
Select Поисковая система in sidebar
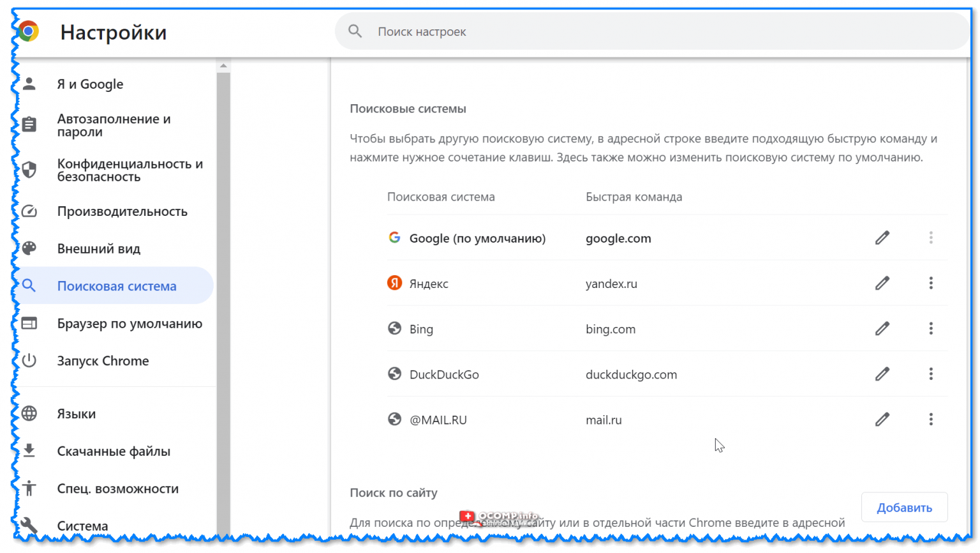point(114,285)
